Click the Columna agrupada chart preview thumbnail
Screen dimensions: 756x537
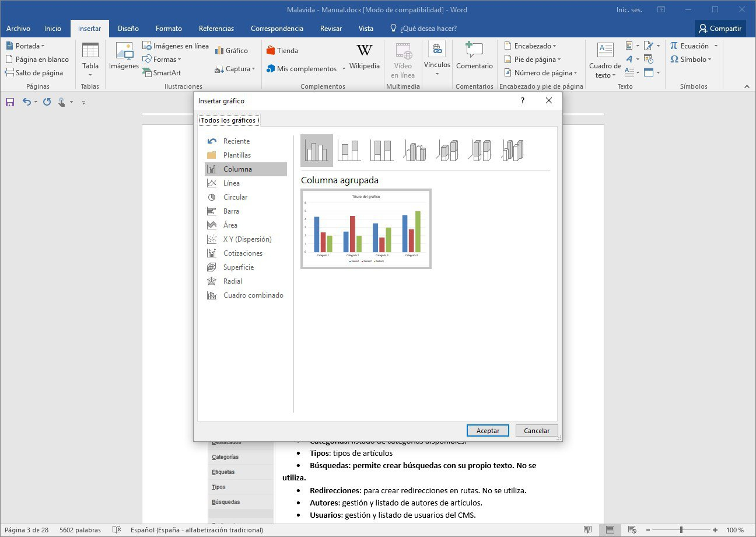[x=366, y=229]
